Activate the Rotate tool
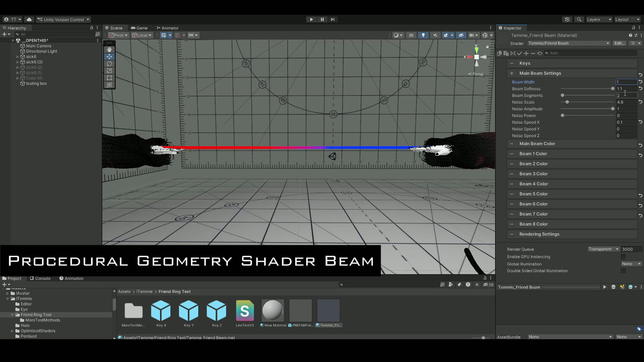 tap(109, 64)
